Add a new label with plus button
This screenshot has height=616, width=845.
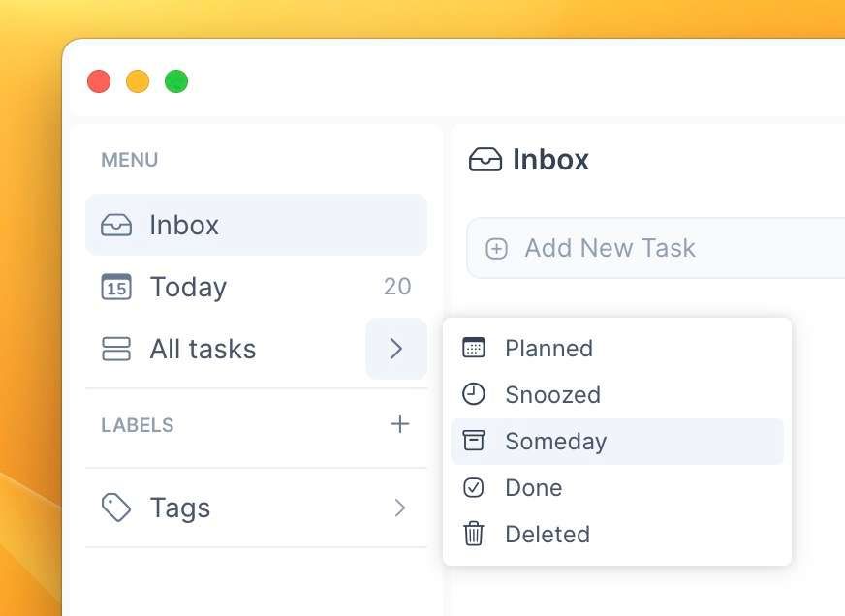(x=400, y=424)
